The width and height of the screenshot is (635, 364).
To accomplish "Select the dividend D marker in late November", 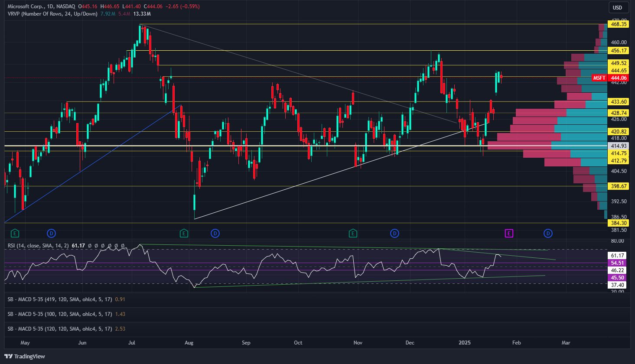I will point(394,234).
